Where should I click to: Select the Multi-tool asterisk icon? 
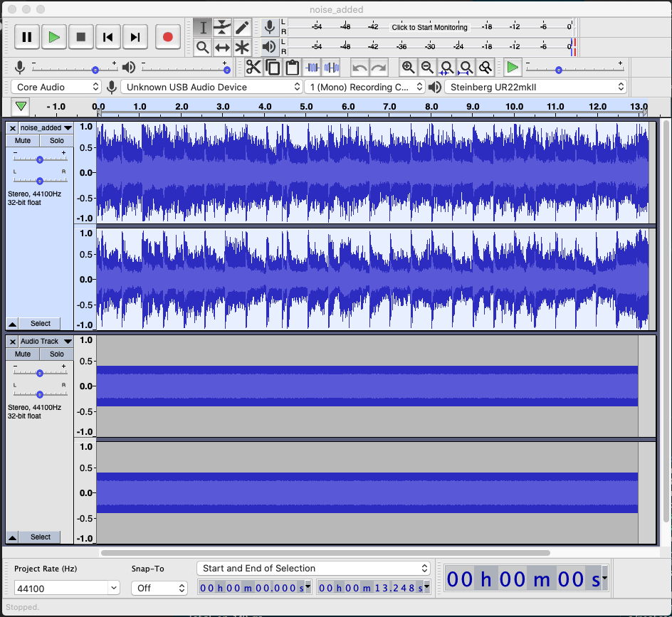point(243,48)
